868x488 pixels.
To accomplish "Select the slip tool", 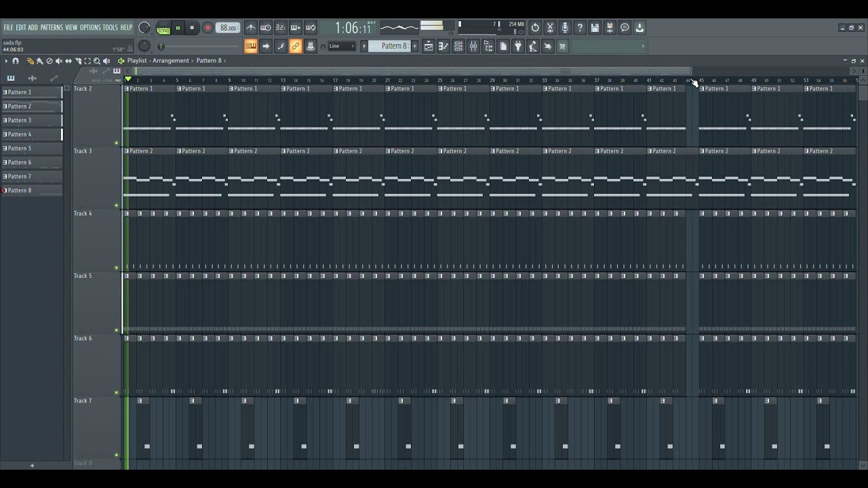I will (x=68, y=61).
